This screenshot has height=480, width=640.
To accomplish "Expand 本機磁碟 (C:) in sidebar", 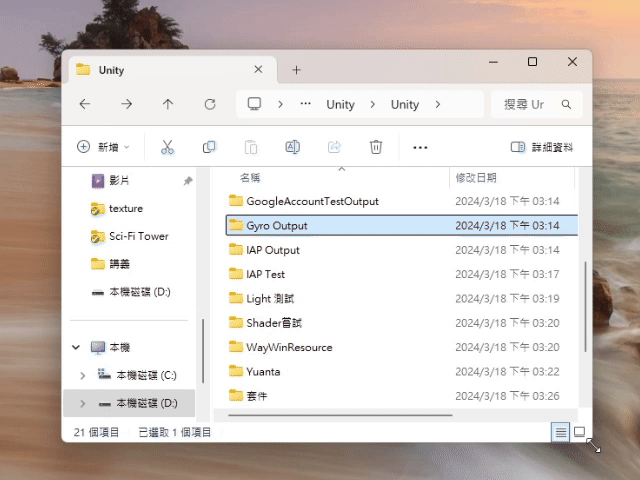I will (82, 375).
